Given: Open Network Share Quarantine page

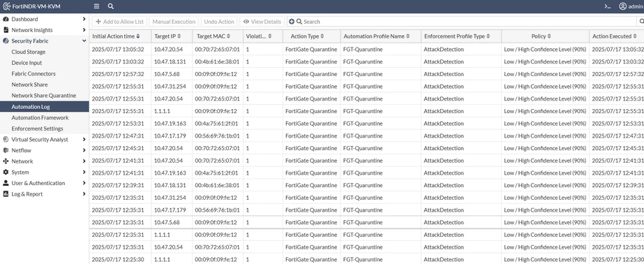Looking at the screenshot, I should 45,96.
